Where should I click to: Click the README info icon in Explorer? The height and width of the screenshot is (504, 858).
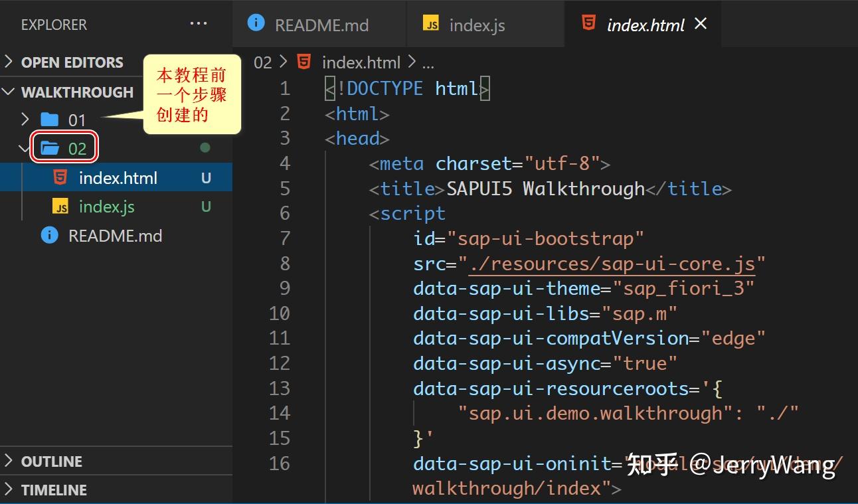point(48,235)
